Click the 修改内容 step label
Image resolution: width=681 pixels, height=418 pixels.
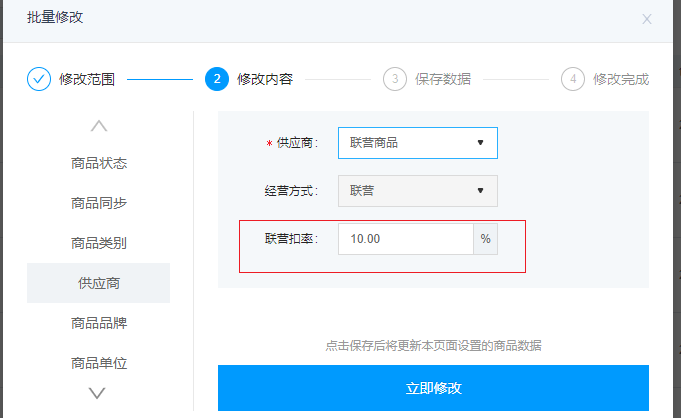tap(265, 79)
